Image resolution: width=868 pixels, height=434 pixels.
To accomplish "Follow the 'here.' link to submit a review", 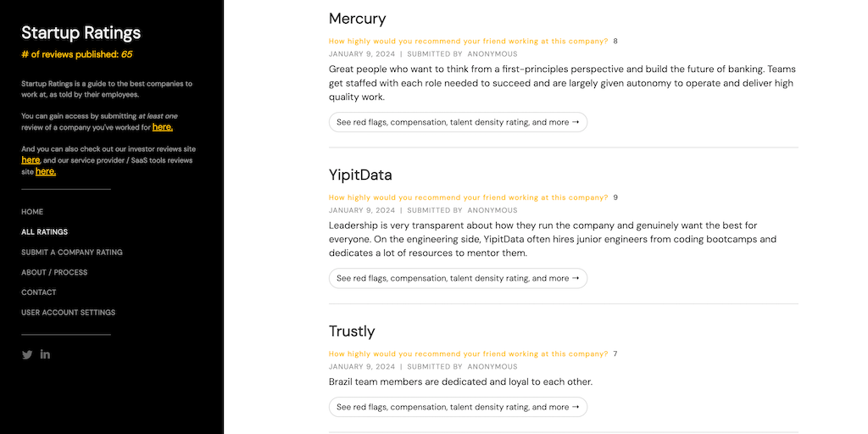I will pyautogui.click(x=163, y=127).
